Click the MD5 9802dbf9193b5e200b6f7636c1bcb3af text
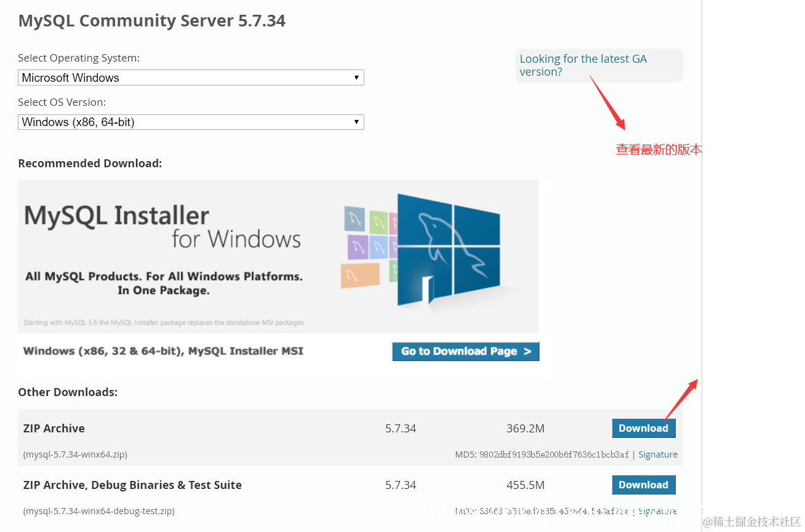The height and width of the screenshot is (532, 805). point(542,455)
